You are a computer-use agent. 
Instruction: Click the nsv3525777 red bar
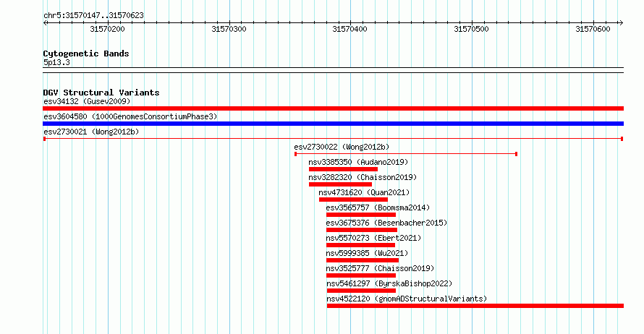click(x=361, y=275)
